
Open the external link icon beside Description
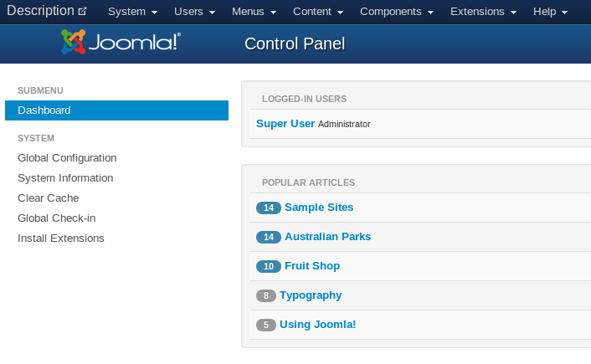click(x=82, y=12)
